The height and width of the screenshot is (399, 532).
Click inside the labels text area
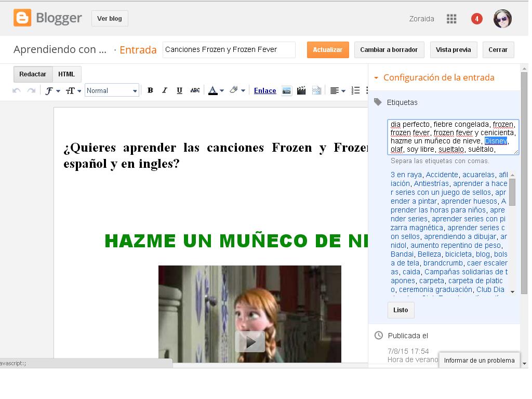453,137
